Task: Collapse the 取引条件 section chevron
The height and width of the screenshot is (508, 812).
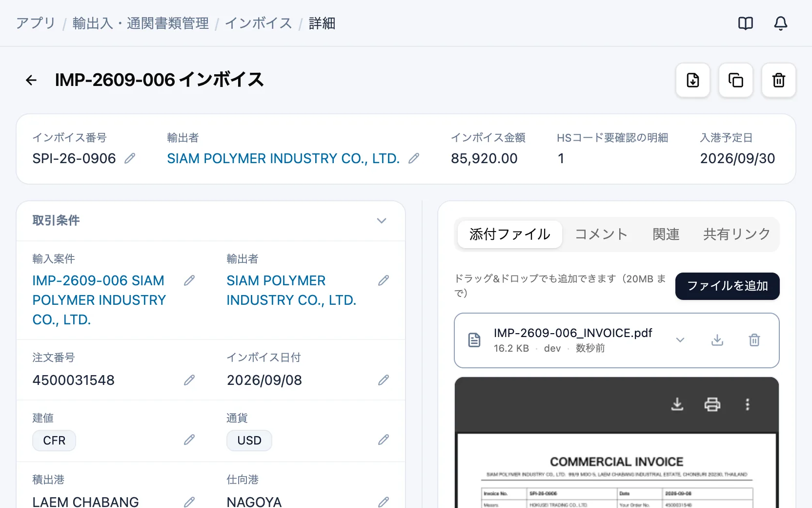Action: pos(382,221)
